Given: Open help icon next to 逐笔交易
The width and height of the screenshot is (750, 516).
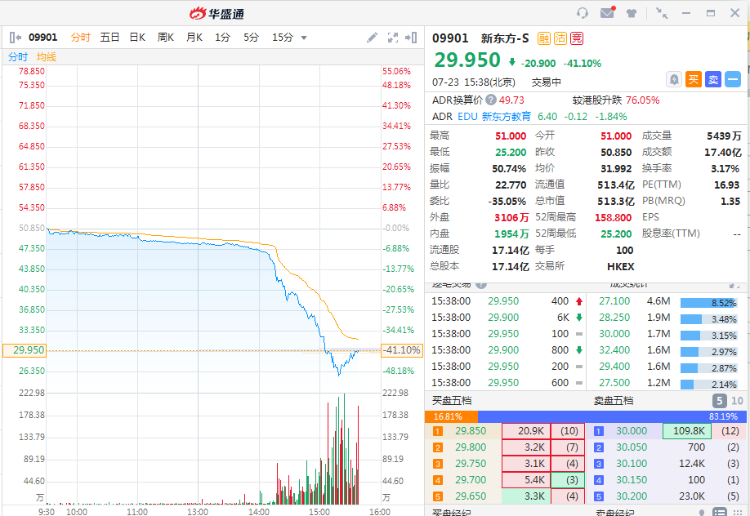Looking at the screenshot, I should tap(481, 285).
